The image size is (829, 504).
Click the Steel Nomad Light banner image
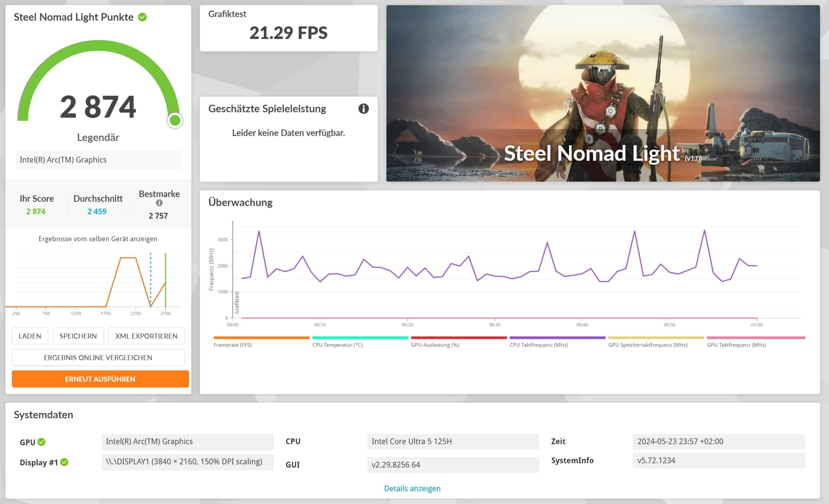pyautogui.click(x=603, y=93)
